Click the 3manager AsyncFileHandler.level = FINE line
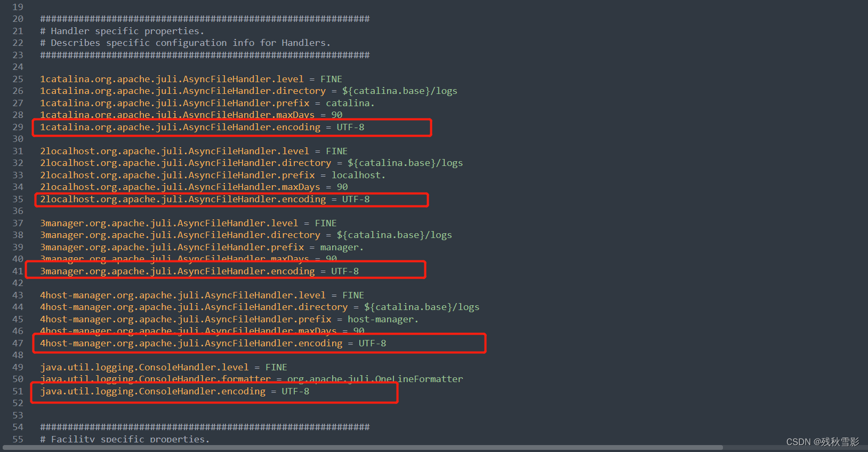The image size is (868, 452). click(x=188, y=223)
